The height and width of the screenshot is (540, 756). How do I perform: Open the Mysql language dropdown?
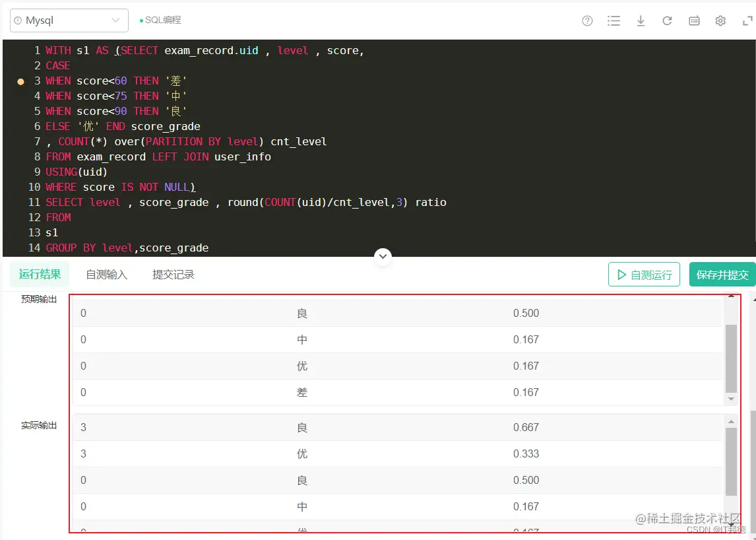point(69,20)
